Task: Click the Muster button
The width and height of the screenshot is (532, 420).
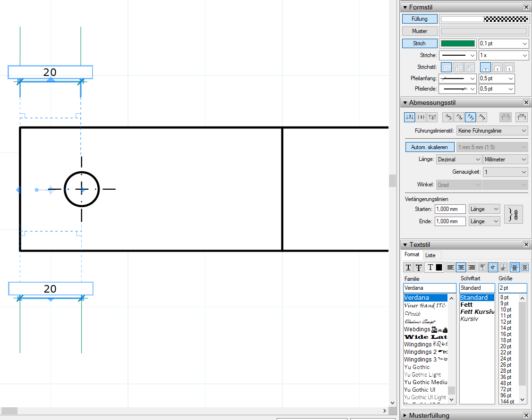Action: pyautogui.click(x=420, y=31)
